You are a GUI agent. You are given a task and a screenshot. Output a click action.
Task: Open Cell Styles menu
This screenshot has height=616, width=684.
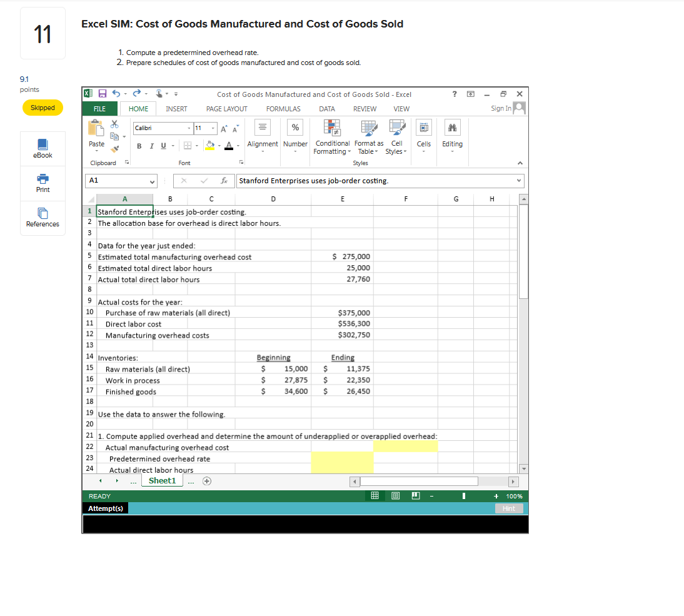[396, 137]
